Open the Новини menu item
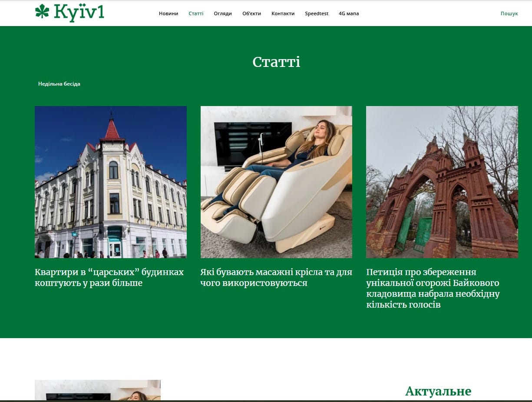 tap(169, 13)
